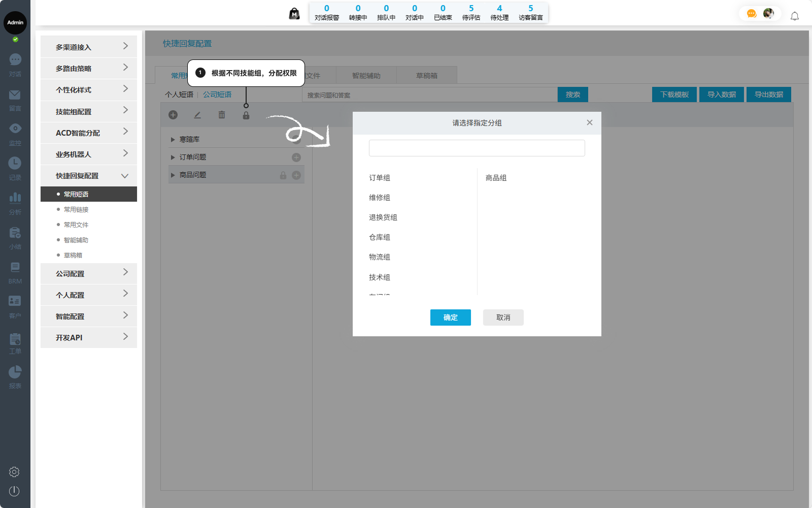Screen dimensions: 812x508
Task: Click the lock permission icon in toolbar
Action: (246, 115)
